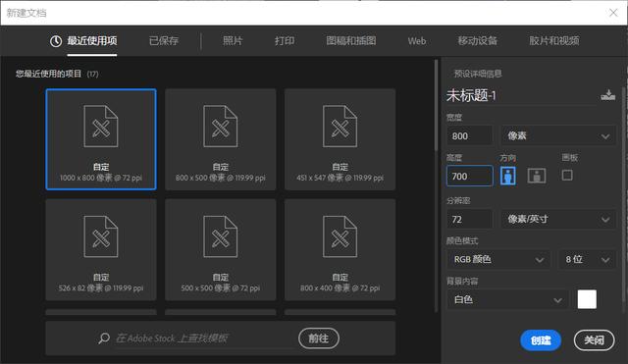
Task: Select landscape orientation icon
Action: [537, 176]
